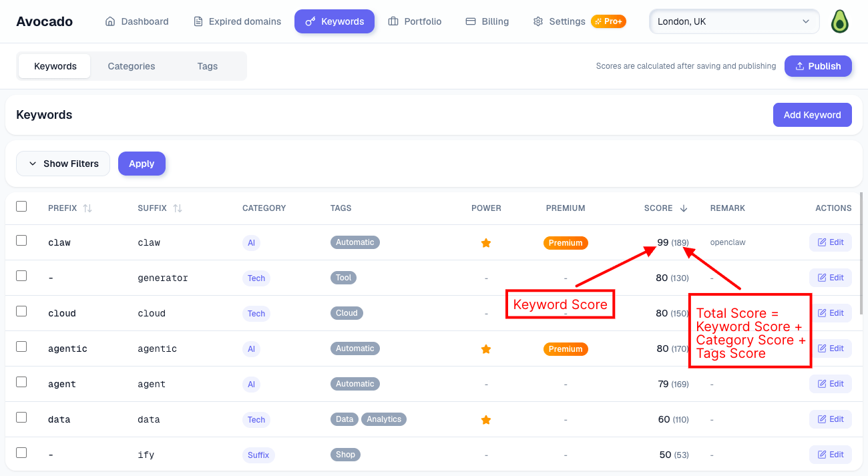Open the Billing page

487,21
